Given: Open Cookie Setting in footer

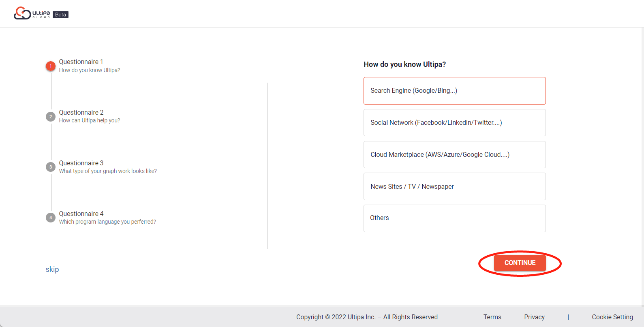Looking at the screenshot, I should (612, 317).
